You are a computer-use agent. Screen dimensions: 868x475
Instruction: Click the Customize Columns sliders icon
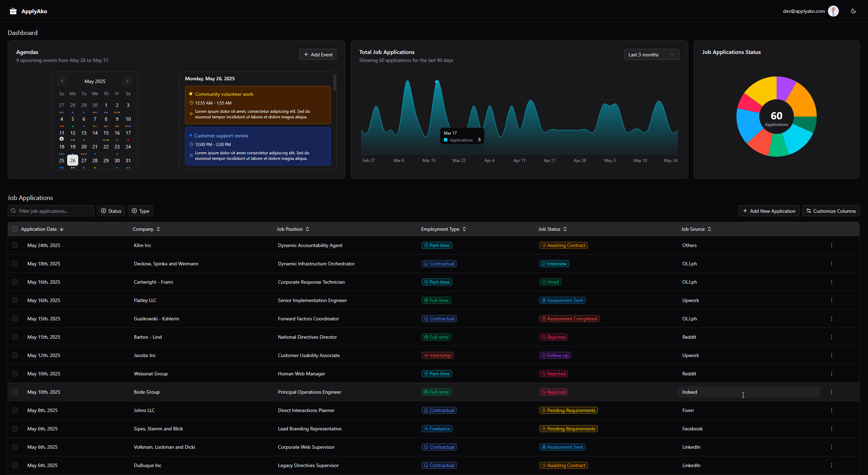pos(809,211)
